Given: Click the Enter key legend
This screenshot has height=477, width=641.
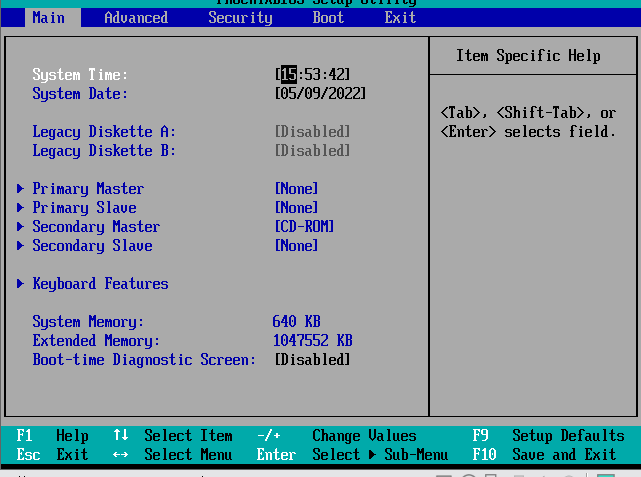Looking at the screenshot, I should [x=276, y=455].
